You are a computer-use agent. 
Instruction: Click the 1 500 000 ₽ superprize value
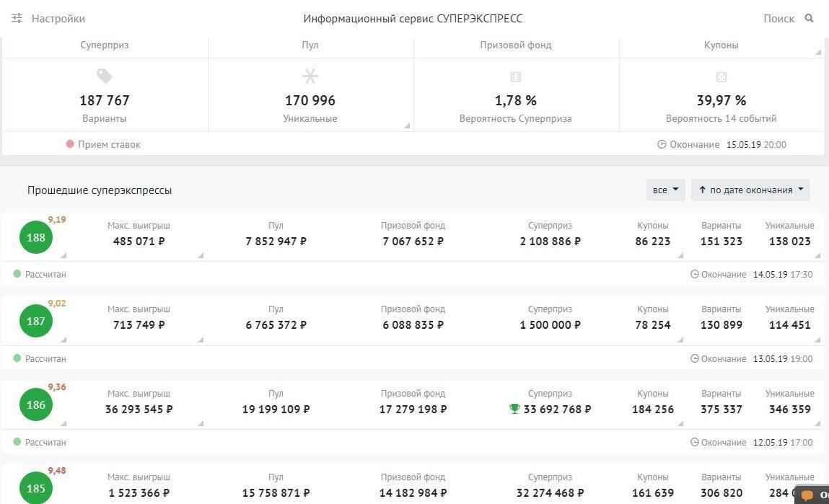[550, 325]
